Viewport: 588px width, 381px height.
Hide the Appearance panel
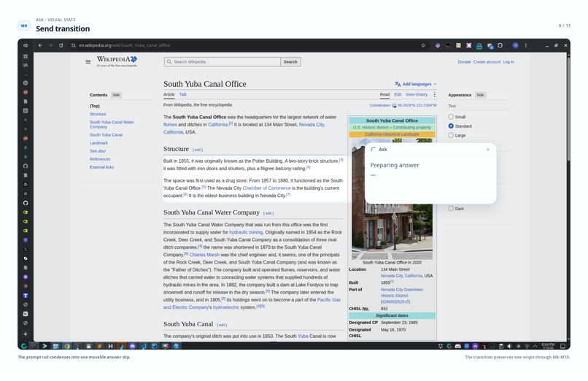pyautogui.click(x=480, y=95)
